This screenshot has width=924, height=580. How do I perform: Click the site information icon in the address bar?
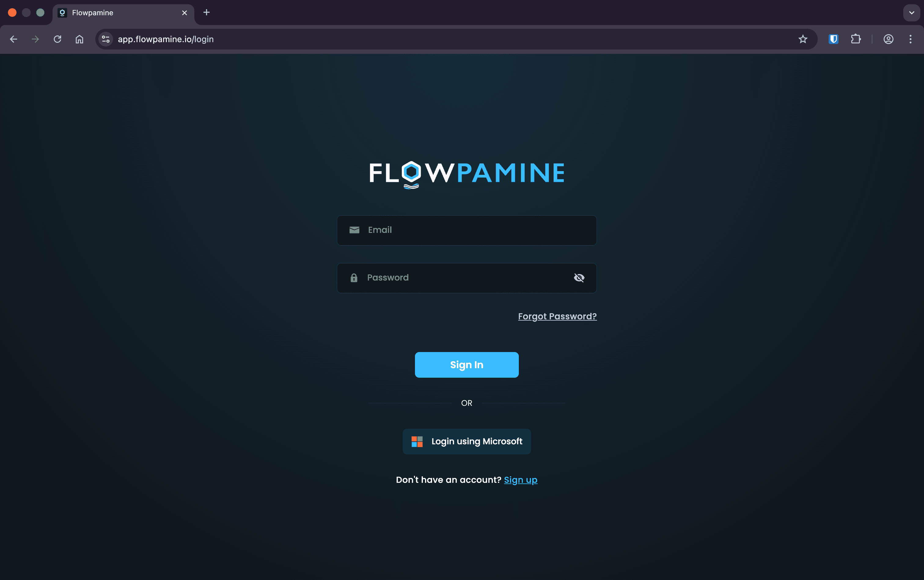point(105,39)
